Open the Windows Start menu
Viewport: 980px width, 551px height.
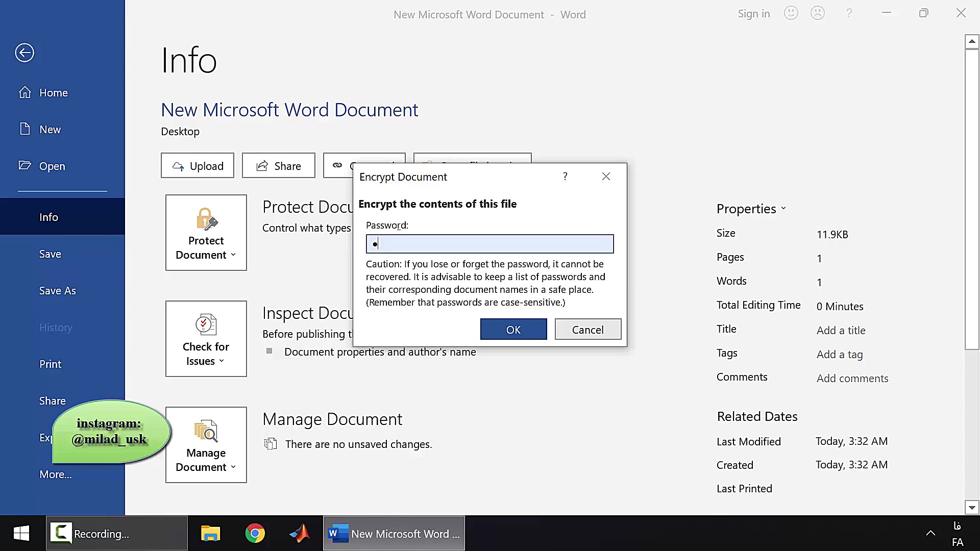[21, 534]
